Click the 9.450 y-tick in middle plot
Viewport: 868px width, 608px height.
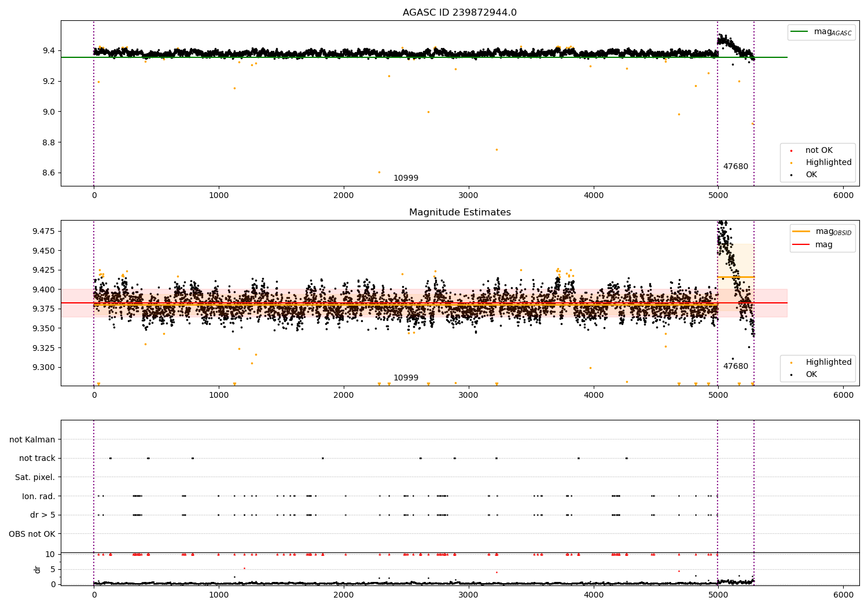44,251
